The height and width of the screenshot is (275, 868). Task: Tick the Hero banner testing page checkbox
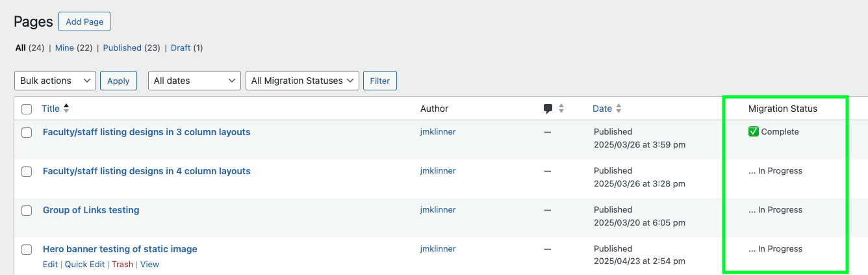coord(27,250)
